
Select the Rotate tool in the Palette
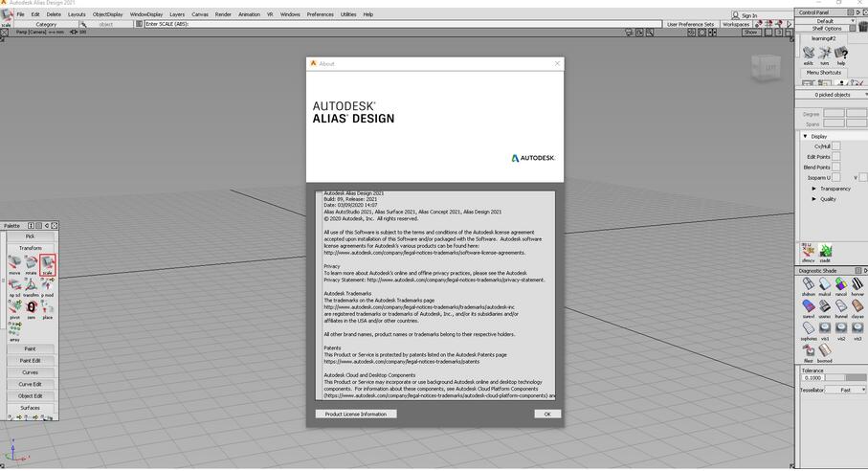tap(31, 264)
